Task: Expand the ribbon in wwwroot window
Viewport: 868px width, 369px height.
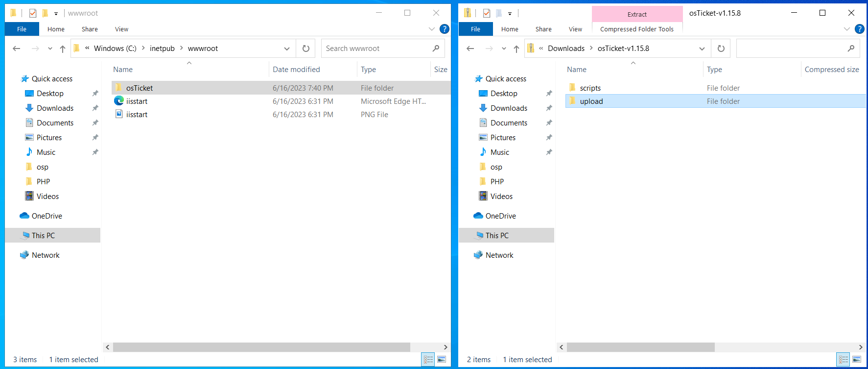Action: tap(432, 29)
